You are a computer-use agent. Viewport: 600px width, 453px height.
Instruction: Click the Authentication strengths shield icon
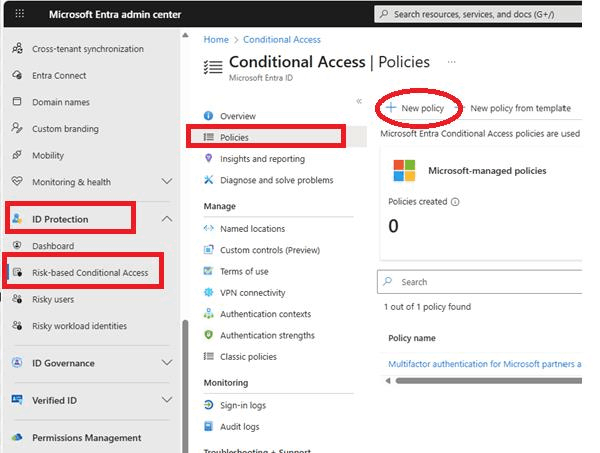coord(209,336)
